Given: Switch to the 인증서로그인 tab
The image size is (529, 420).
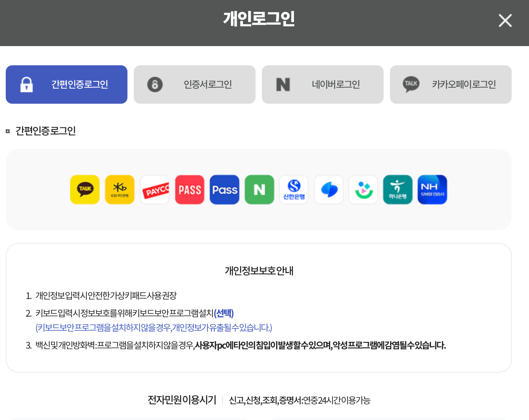Looking at the screenshot, I should [x=195, y=84].
